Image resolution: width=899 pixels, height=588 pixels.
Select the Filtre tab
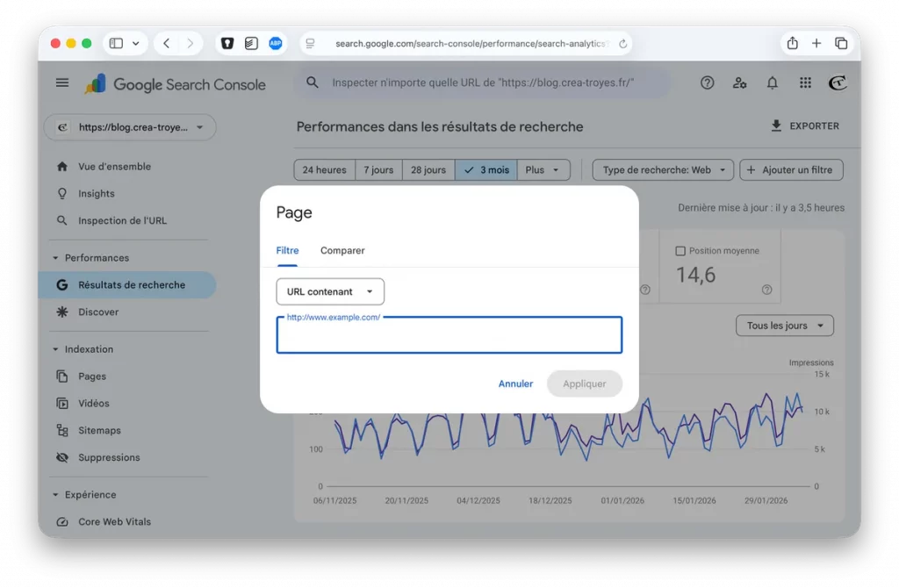287,250
